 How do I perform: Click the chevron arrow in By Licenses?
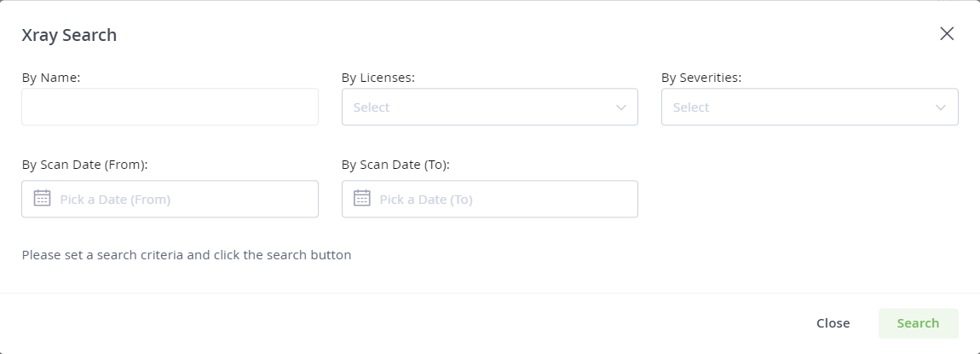pos(620,107)
